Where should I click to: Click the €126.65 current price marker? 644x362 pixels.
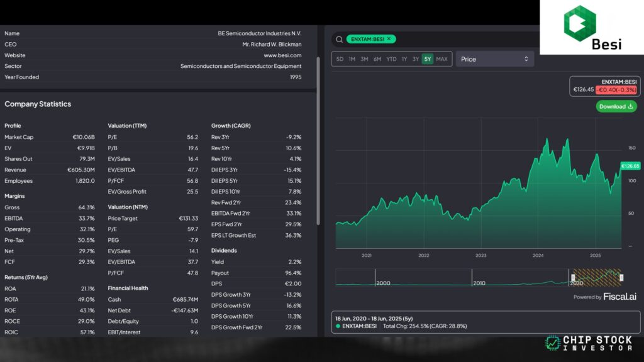(630, 166)
